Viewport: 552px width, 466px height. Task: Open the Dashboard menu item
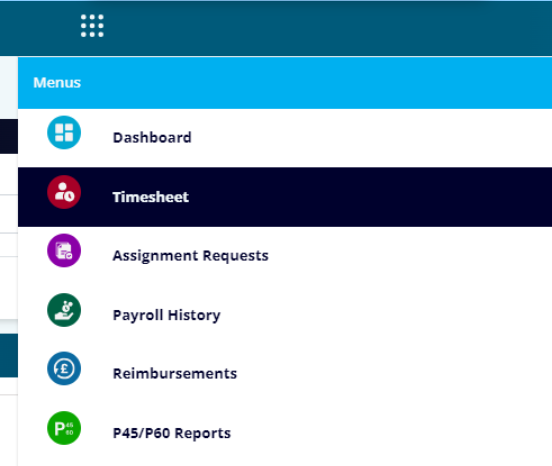point(152,138)
